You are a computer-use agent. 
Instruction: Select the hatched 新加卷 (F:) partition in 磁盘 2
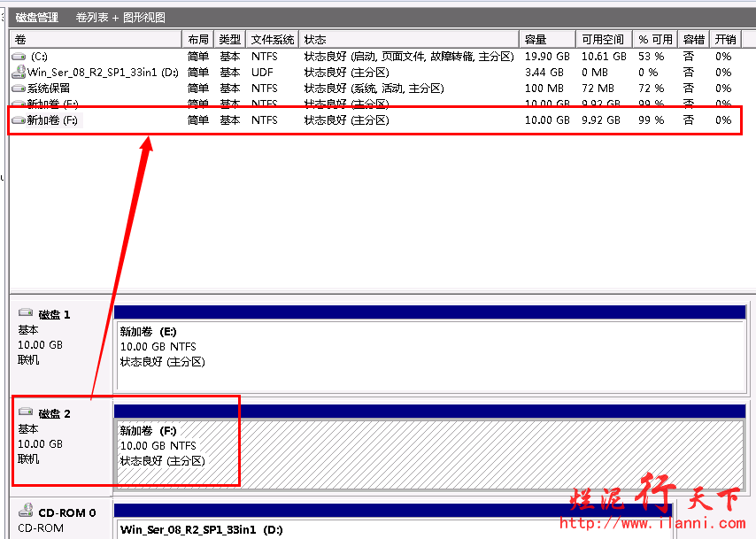pos(430,451)
